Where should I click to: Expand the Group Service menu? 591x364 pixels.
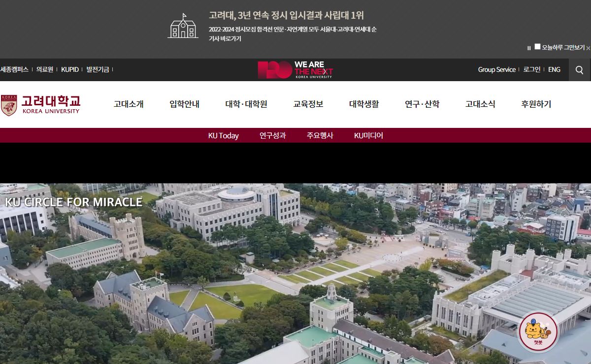pyautogui.click(x=496, y=70)
